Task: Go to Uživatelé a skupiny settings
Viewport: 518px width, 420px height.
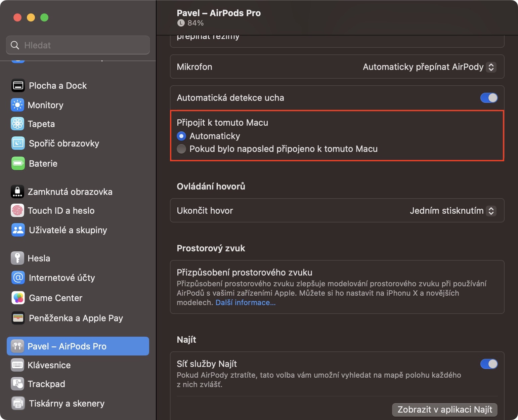Action: point(68,230)
